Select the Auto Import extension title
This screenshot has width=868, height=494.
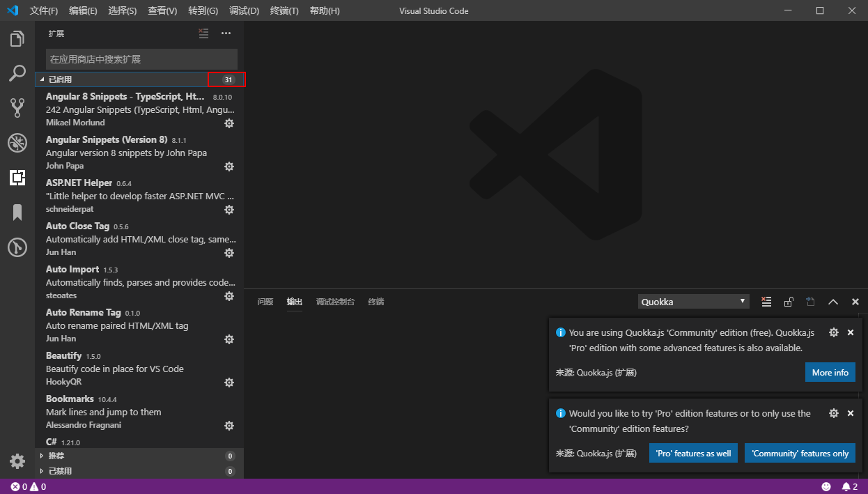pos(72,269)
